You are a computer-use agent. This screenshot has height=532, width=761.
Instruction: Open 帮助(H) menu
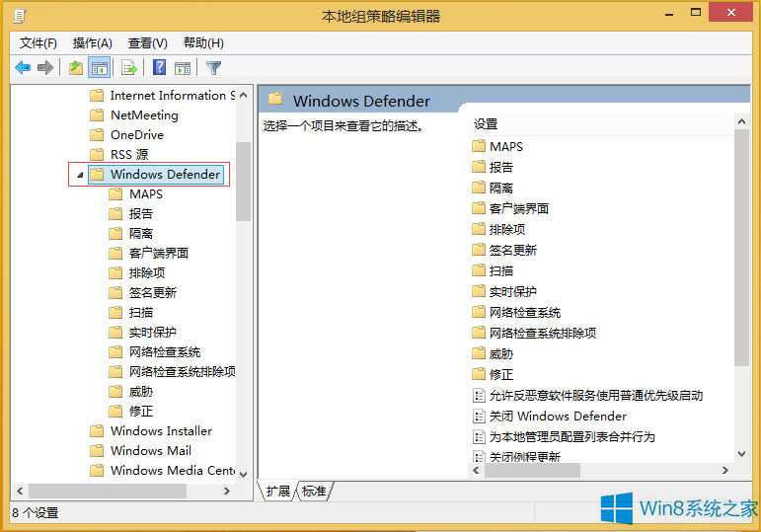[x=203, y=43]
